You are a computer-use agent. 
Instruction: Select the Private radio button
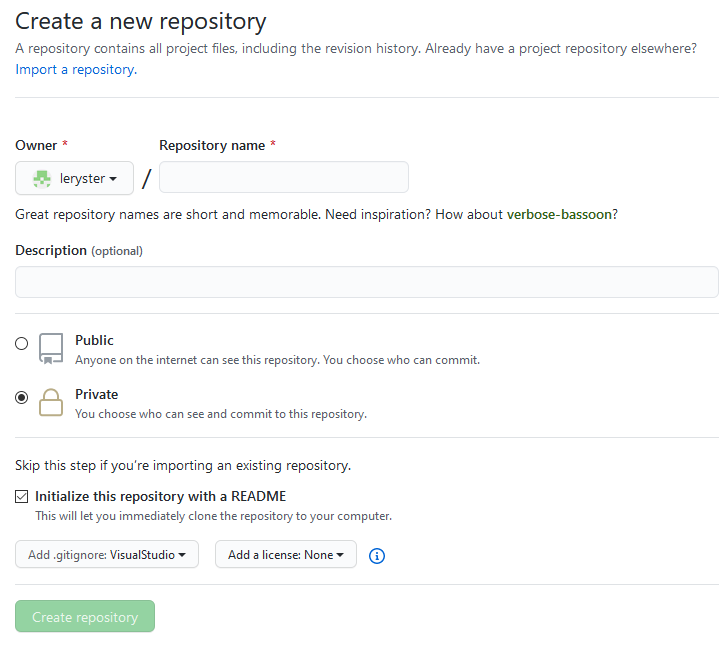22,398
